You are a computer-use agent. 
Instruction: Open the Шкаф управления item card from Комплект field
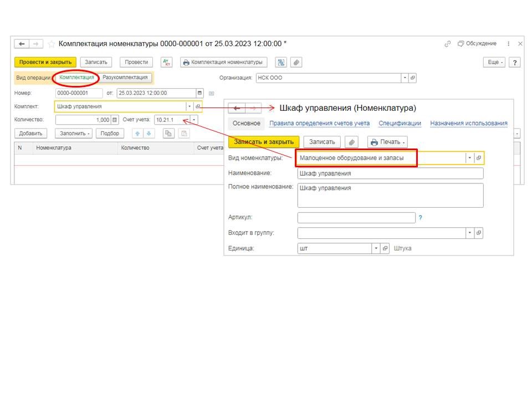(x=198, y=106)
